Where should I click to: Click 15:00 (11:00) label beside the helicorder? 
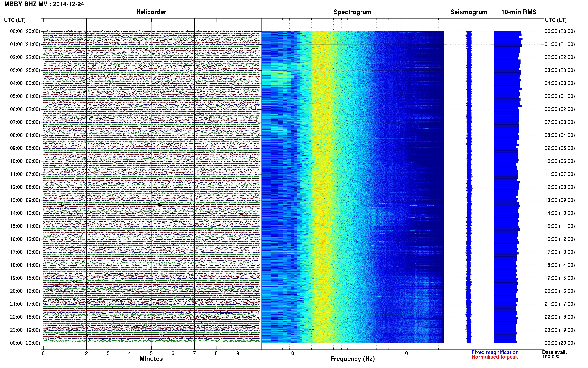click(25, 226)
